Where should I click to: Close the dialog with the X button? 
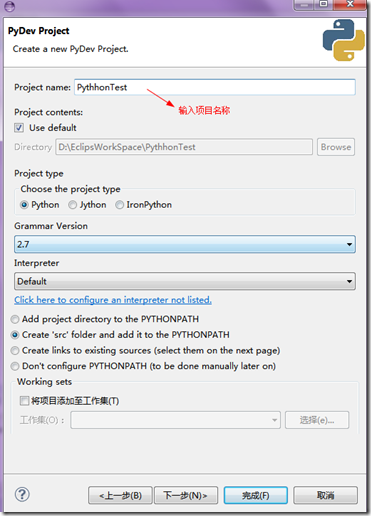[x=350, y=4]
